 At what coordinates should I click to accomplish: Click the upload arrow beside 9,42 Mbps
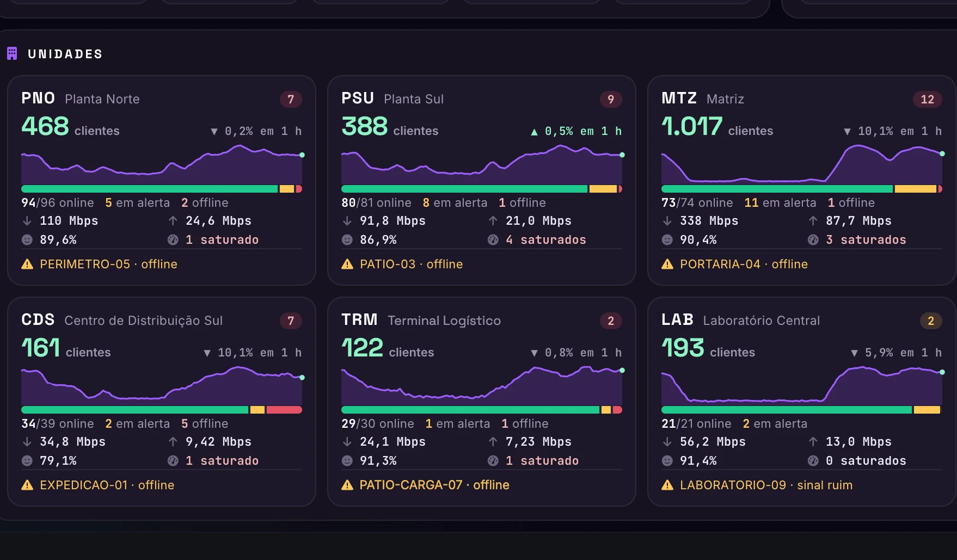(x=173, y=441)
